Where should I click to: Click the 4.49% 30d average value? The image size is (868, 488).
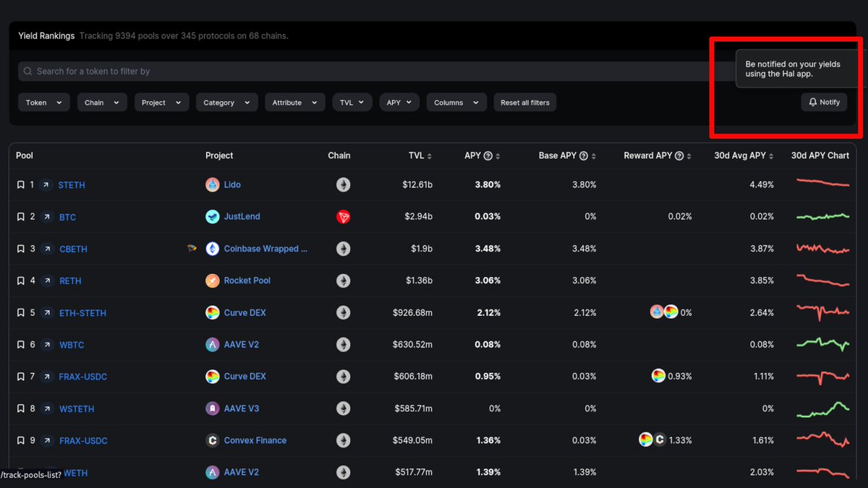[762, 185]
